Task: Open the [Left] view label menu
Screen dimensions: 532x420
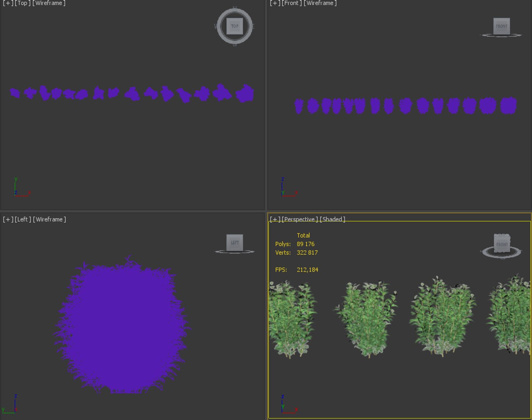Action: (x=23, y=219)
